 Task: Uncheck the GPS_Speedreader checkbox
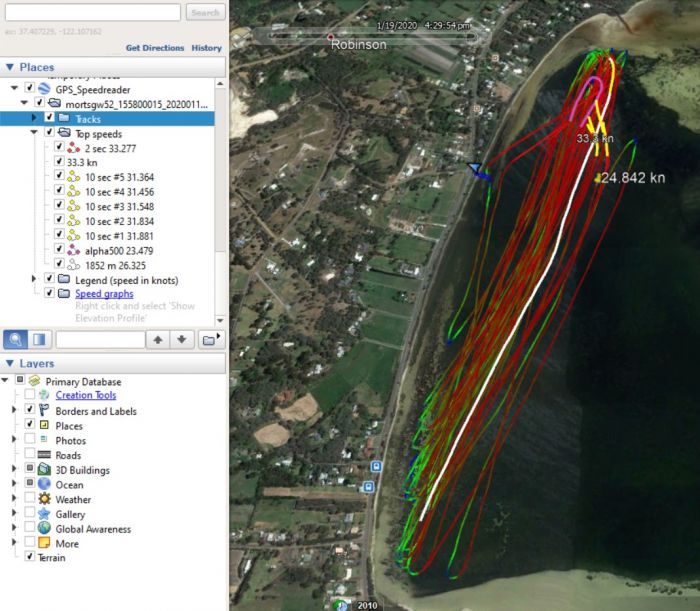pos(29,88)
